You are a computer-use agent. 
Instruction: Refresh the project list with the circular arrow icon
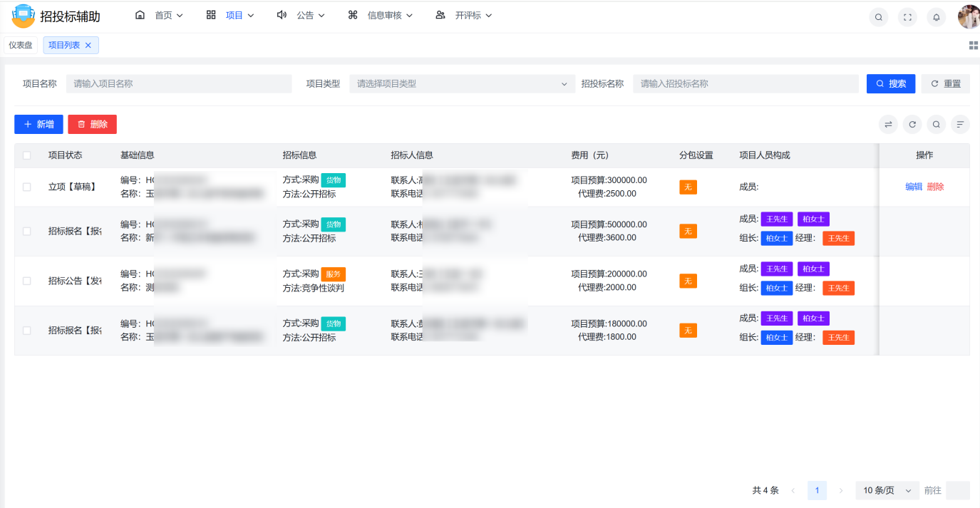click(912, 124)
